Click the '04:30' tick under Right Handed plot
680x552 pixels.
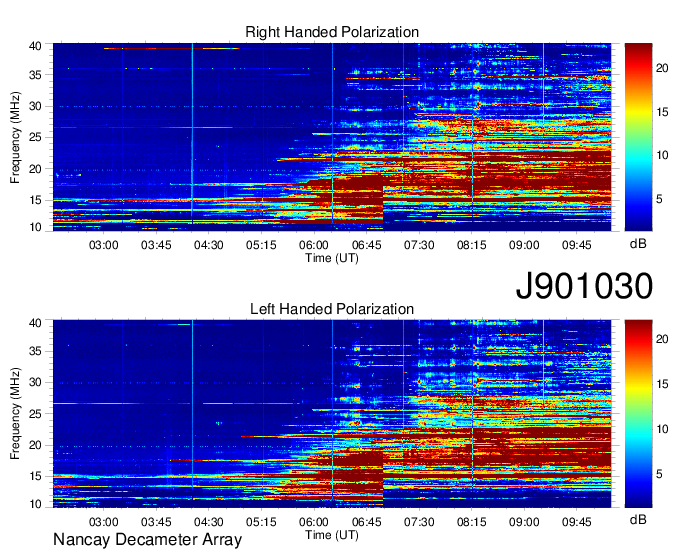pos(209,245)
